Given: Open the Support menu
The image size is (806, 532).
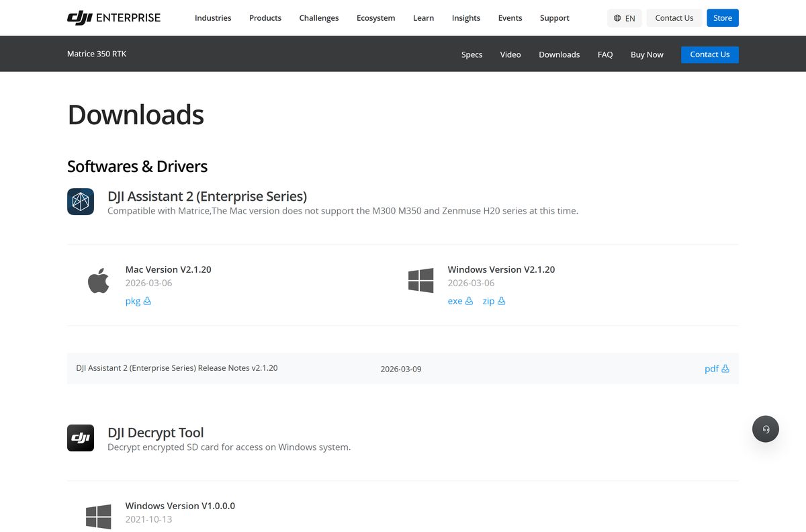Looking at the screenshot, I should tap(555, 18).
